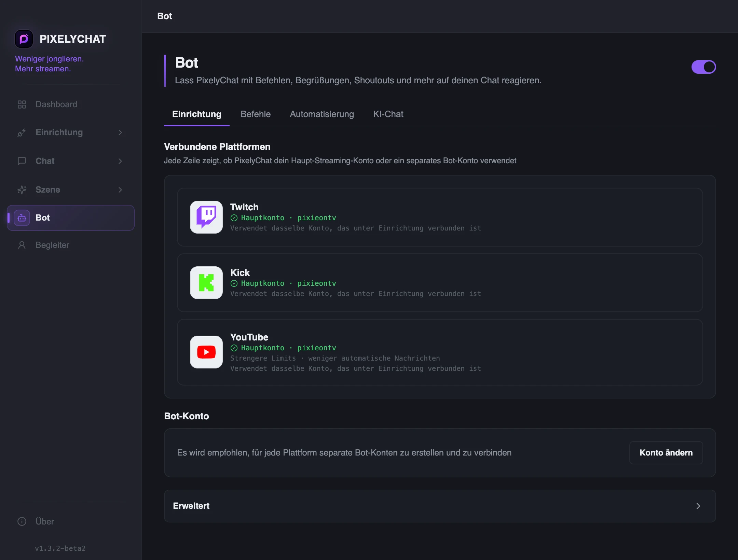Click the green check icon under YouTube
The image size is (738, 560).
point(234,348)
